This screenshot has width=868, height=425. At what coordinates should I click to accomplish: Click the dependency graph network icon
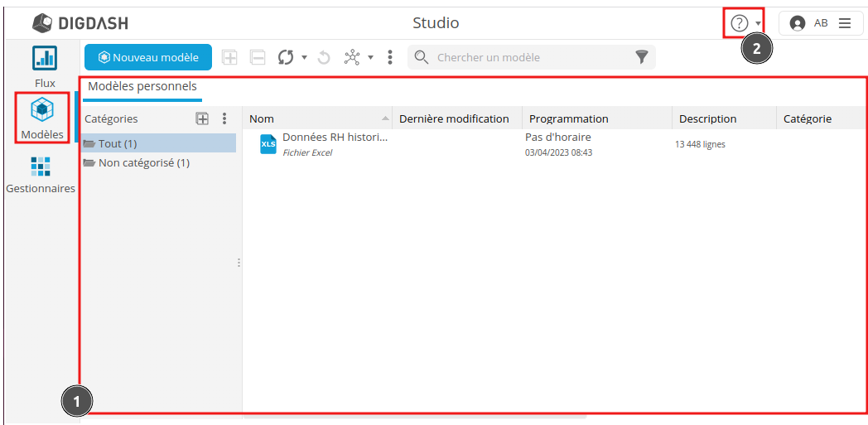[353, 57]
